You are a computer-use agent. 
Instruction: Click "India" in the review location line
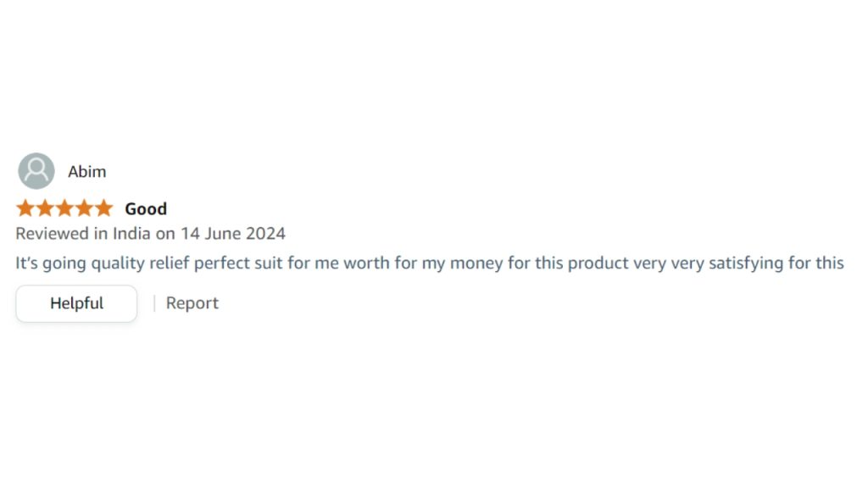click(x=134, y=234)
